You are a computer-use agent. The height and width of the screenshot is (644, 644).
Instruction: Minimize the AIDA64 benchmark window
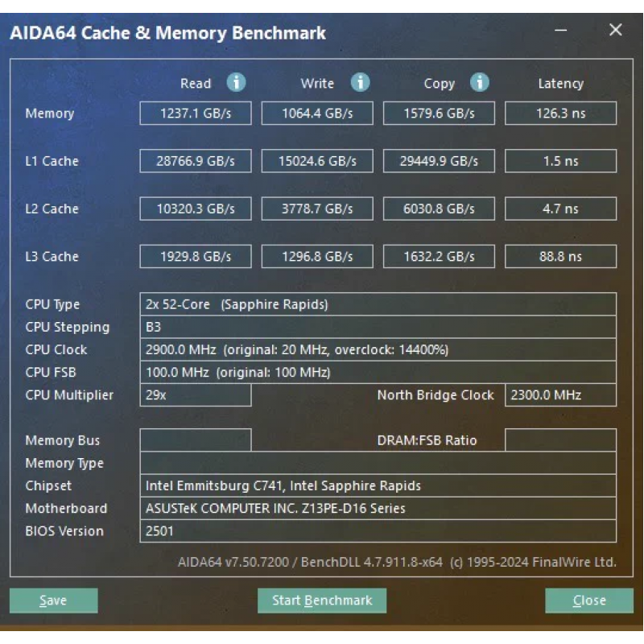pyautogui.click(x=560, y=31)
